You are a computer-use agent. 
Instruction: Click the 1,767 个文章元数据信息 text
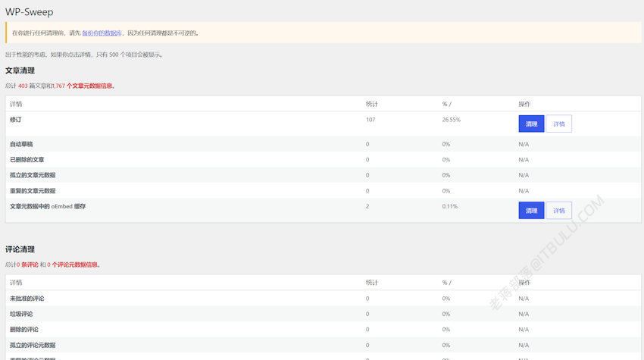[83, 86]
